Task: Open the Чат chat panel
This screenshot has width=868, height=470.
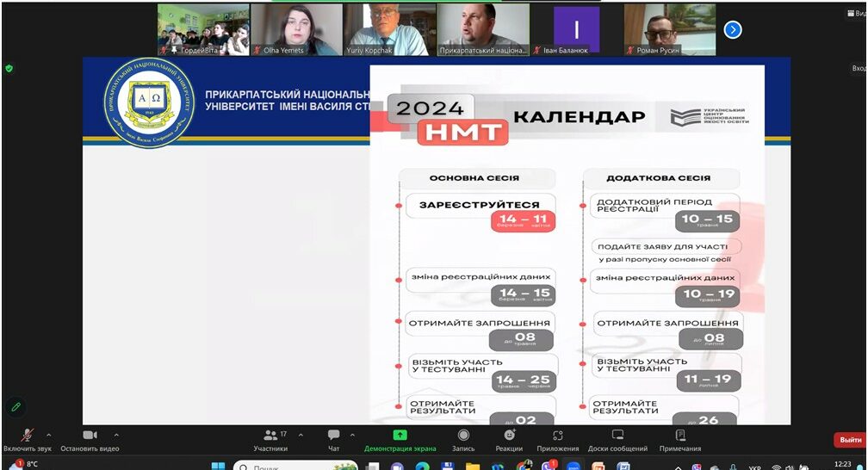Action: (333, 436)
